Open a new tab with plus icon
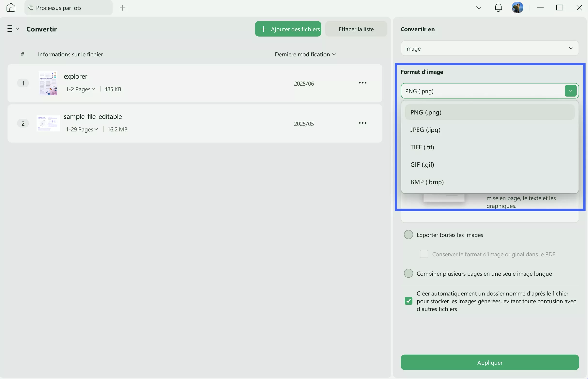 pos(122,8)
